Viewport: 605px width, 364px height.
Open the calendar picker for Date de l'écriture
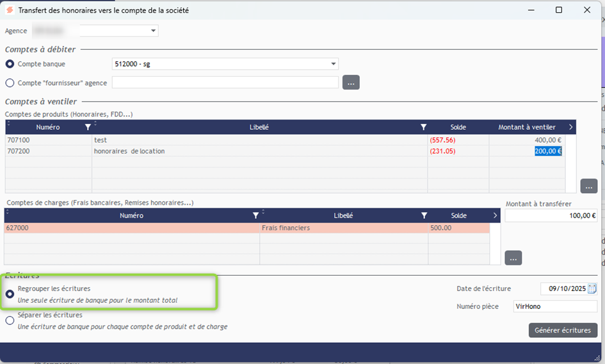592,289
